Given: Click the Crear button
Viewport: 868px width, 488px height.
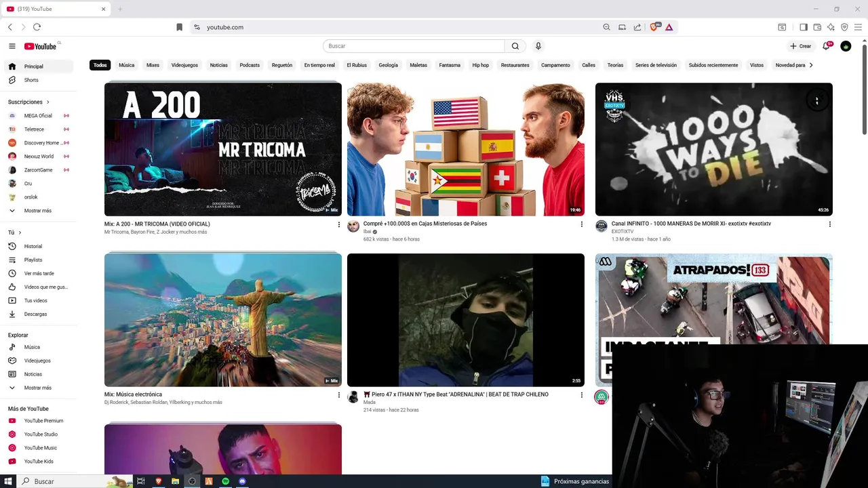Looking at the screenshot, I should click(x=801, y=46).
